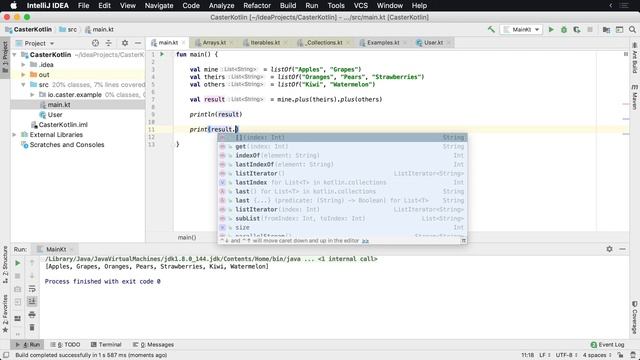The height and width of the screenshot is (360, 640).
Task: Hide the Project panel with minus icon
Action: [138, 43]
